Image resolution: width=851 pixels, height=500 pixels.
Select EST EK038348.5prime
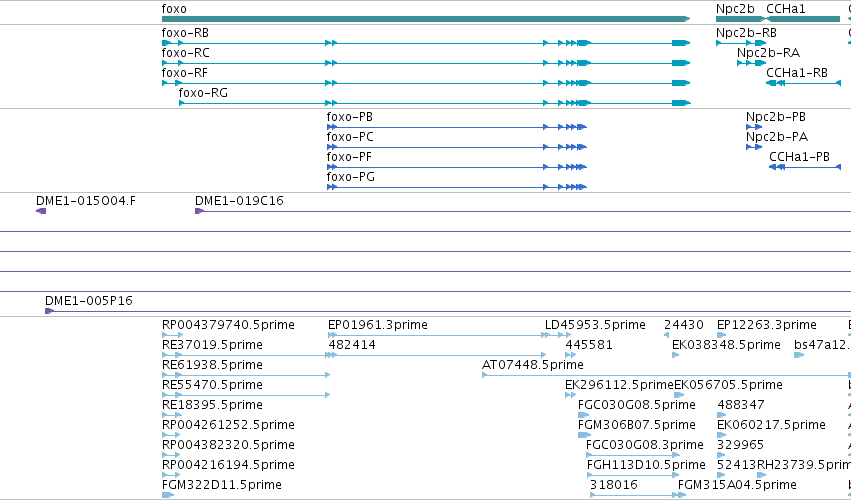(x=726, y=345)
